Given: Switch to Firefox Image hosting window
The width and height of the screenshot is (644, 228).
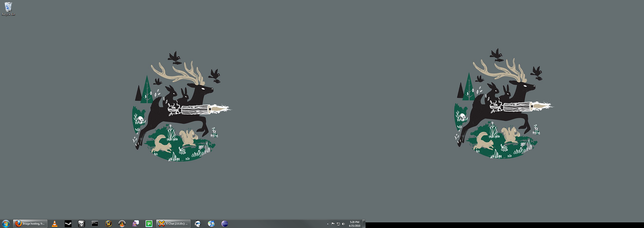Looking at the screenshot, I should click(x=30, y=224).
